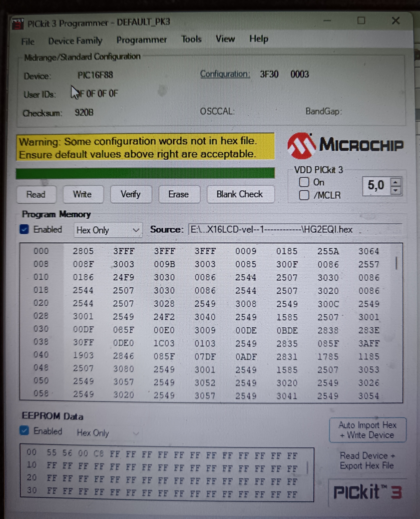Click the Verify button
The height and width of the screenshot is (519, 420).
click(131, 194)
